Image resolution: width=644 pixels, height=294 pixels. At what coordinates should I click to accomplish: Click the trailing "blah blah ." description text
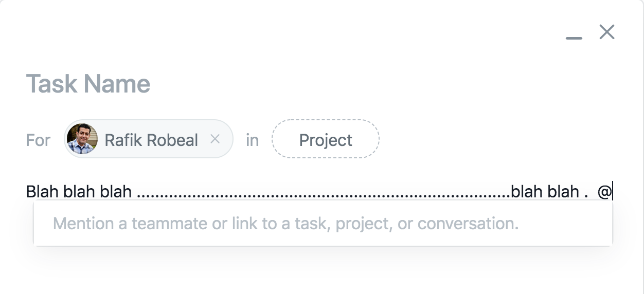[549, 192]
